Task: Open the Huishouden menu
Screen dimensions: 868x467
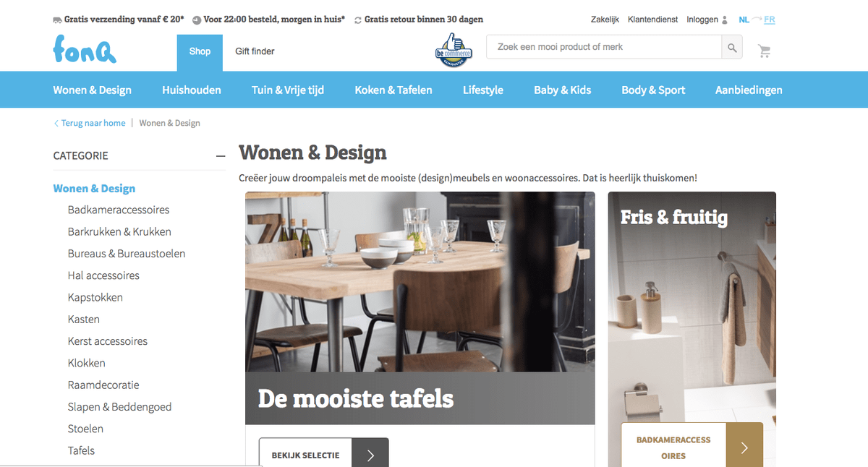Action: (192, 90)
